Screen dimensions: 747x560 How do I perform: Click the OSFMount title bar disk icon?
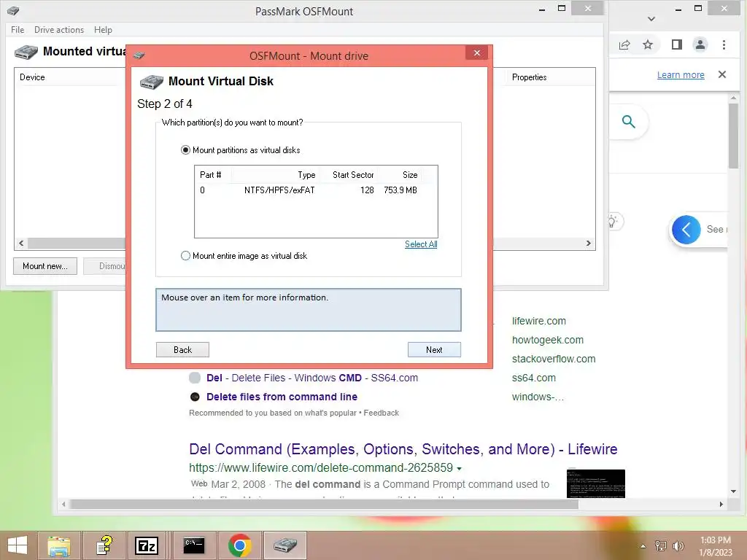(13, 10)
